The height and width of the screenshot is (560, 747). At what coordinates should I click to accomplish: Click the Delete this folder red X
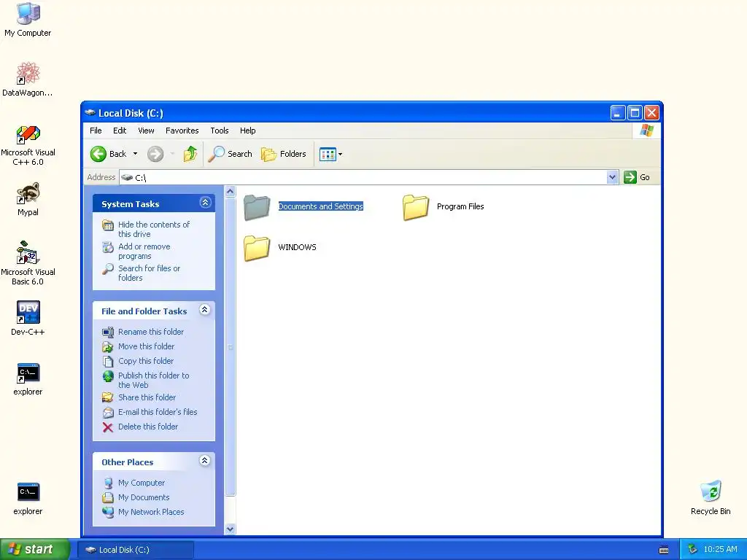coord(108,427)
